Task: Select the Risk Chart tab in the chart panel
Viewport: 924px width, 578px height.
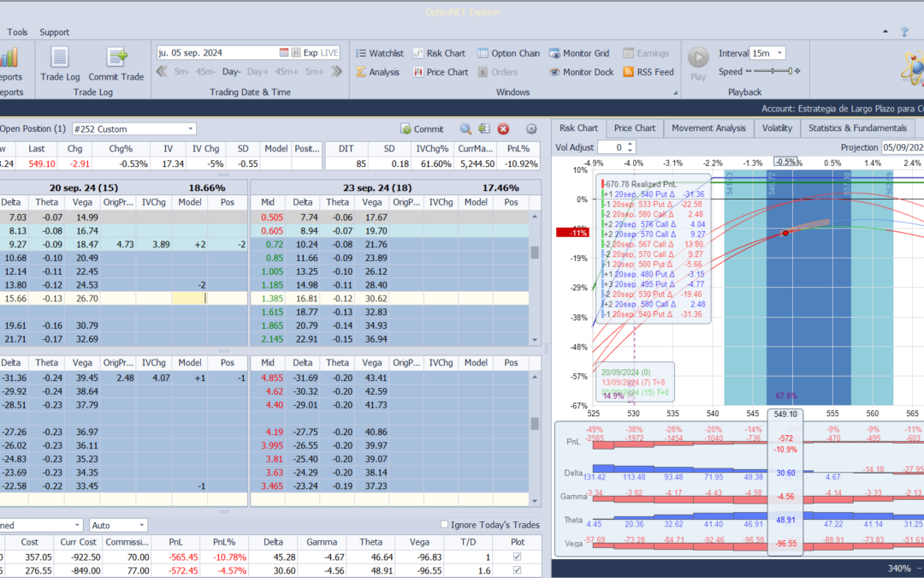Action: pos(578,128)
